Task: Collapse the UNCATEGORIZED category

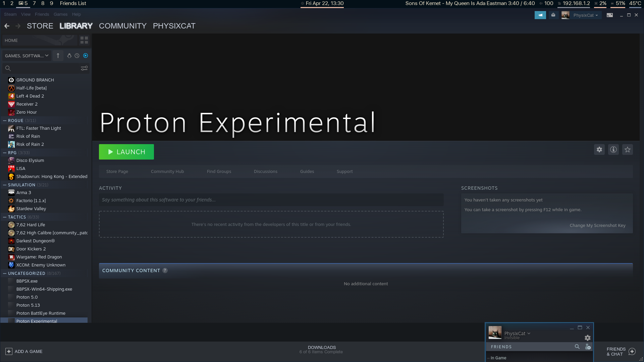Action: (x=5, y=273)
